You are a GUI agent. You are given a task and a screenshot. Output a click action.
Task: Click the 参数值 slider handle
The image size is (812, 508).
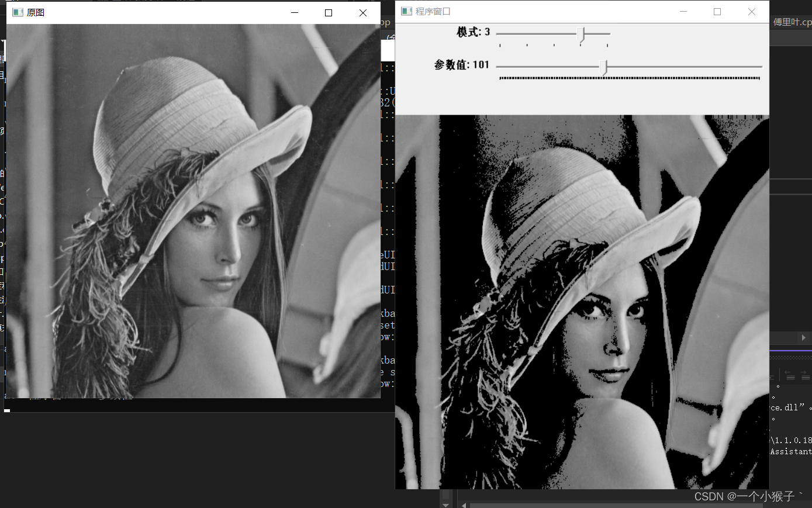click(604, 68)
